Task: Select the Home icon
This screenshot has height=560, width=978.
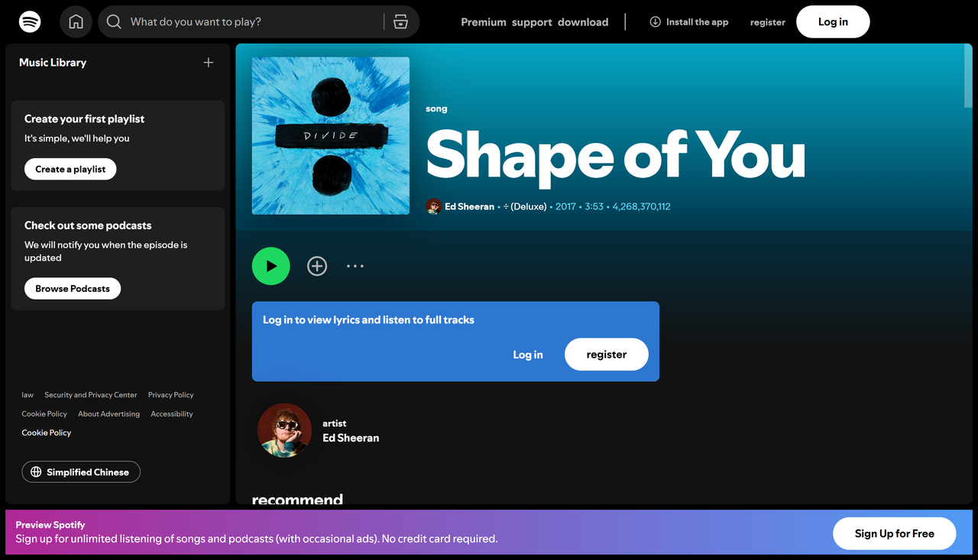Action: click(x=76, y=21)
